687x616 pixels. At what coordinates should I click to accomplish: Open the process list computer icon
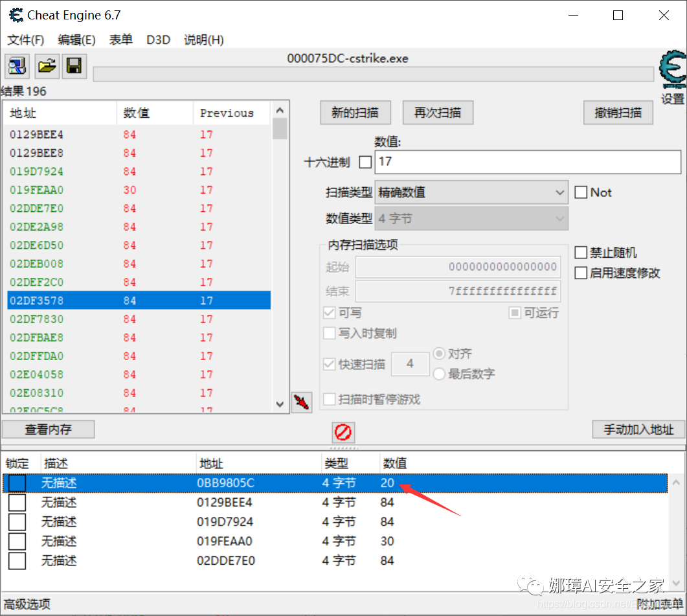(x=17, y=66)
